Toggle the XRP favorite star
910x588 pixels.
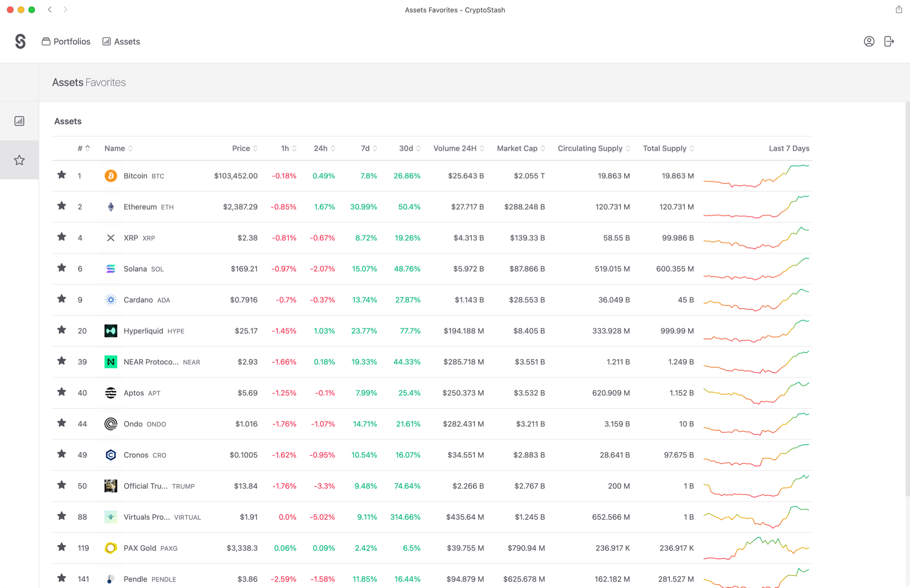[x=61, y=236]
